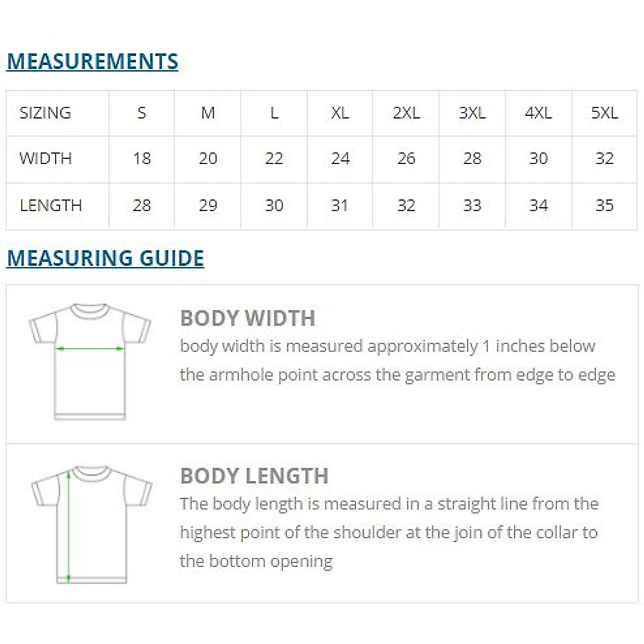Click width value 32 for size 5XL
Image resolution: width=644 pixels, height=644 pixels.
tap(604, 158)
